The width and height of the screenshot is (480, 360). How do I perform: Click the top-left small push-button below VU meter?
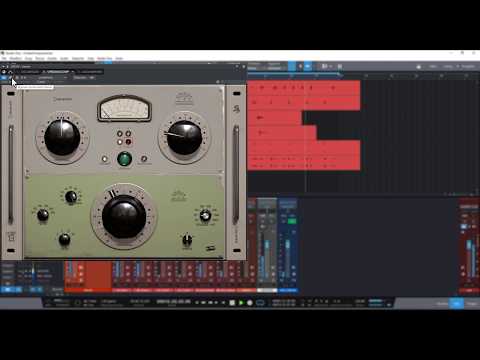tap(120, 134)
